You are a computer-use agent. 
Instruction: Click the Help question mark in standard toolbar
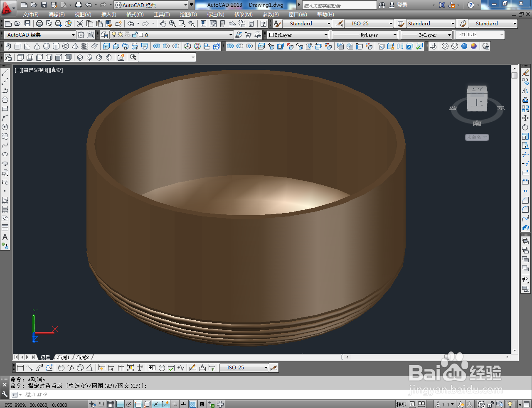pos(264,24)
